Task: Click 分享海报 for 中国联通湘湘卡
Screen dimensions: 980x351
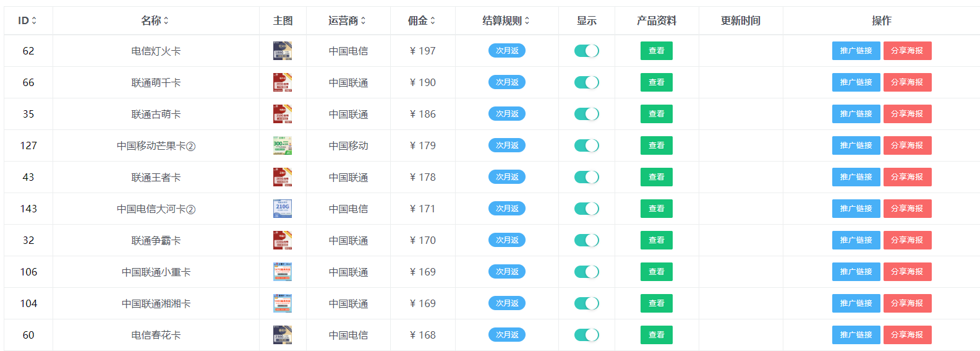Action: 907,303
